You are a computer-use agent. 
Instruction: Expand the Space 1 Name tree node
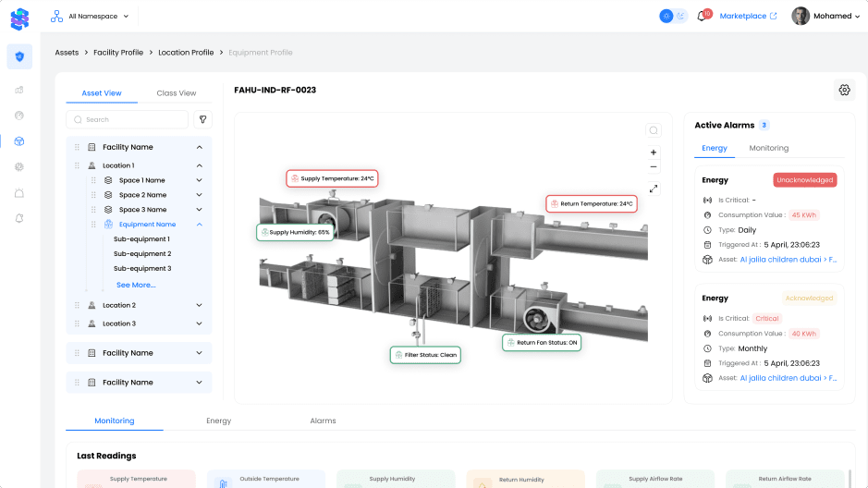pyautogui.click(x=199, y=180)
